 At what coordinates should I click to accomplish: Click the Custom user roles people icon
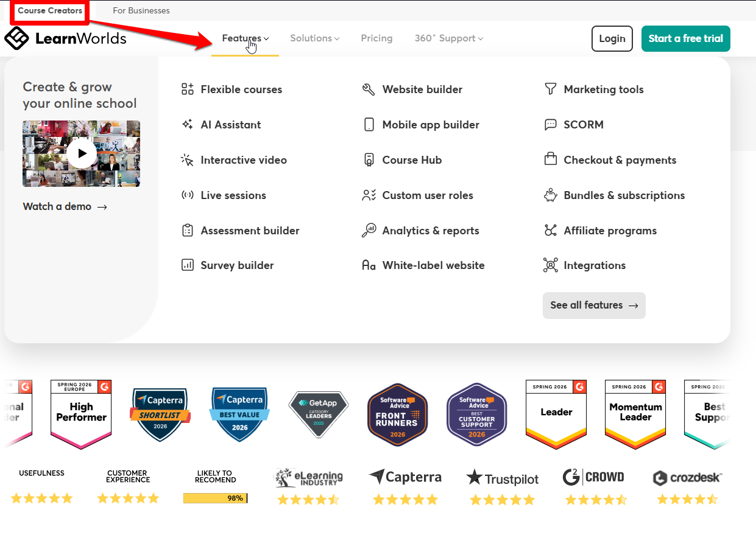coord(369,195)
